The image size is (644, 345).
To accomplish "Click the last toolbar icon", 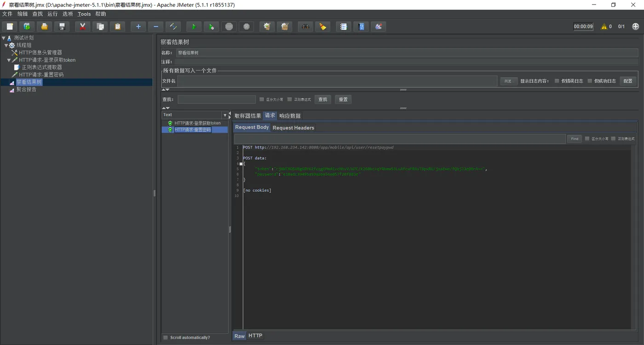I will coord(379,26).
